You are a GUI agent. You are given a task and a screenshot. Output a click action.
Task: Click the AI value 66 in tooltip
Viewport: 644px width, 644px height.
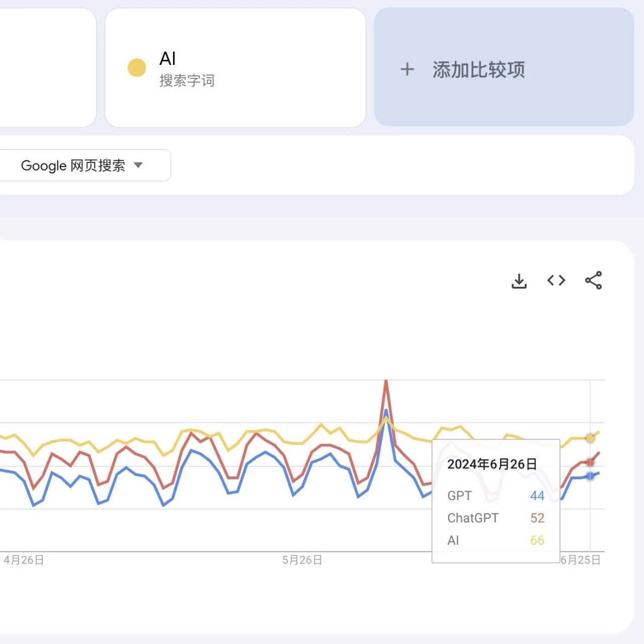click(x=537, y=540)
